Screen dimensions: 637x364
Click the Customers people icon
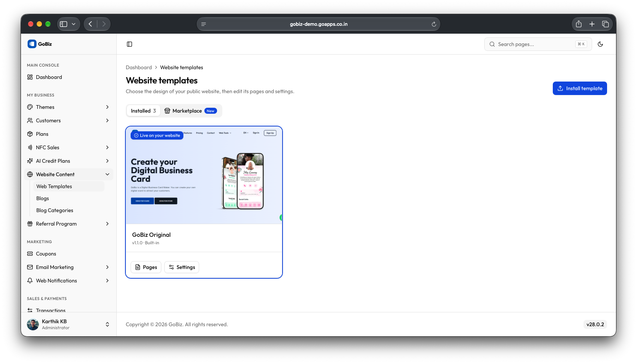30,120
